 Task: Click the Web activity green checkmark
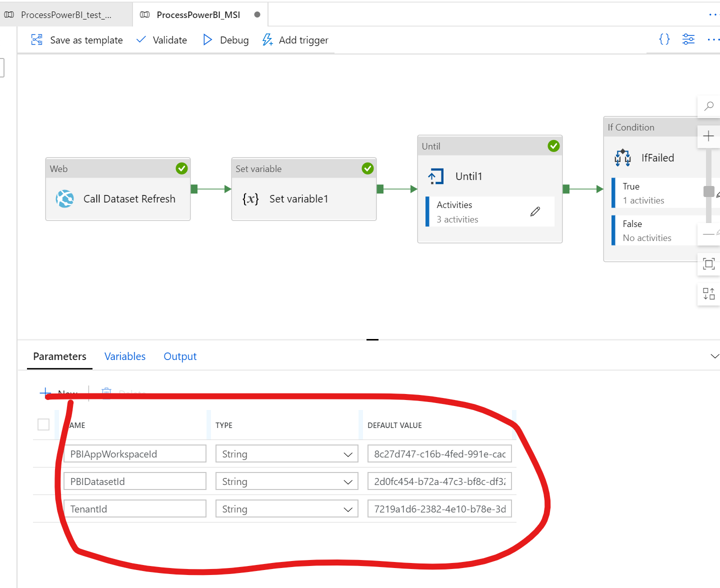tap(181, 168)
